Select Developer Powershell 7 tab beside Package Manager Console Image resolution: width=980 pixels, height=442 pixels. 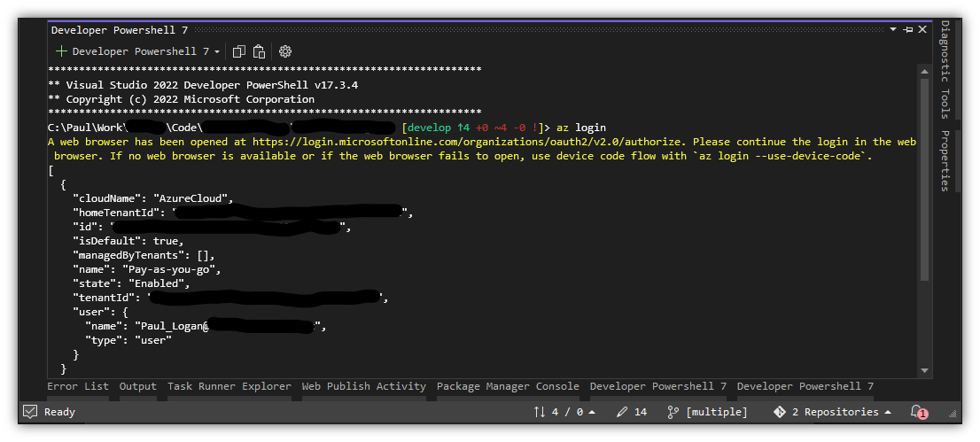click(658, 386)
